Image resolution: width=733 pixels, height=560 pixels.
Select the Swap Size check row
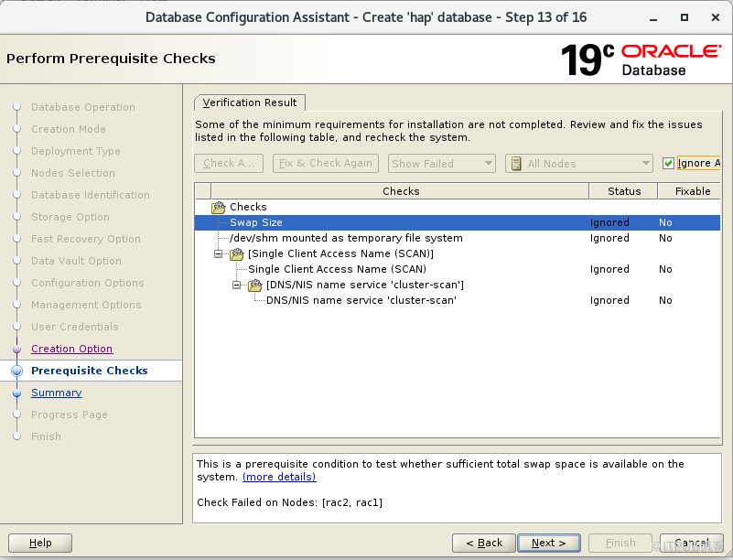tap(458, 222)
